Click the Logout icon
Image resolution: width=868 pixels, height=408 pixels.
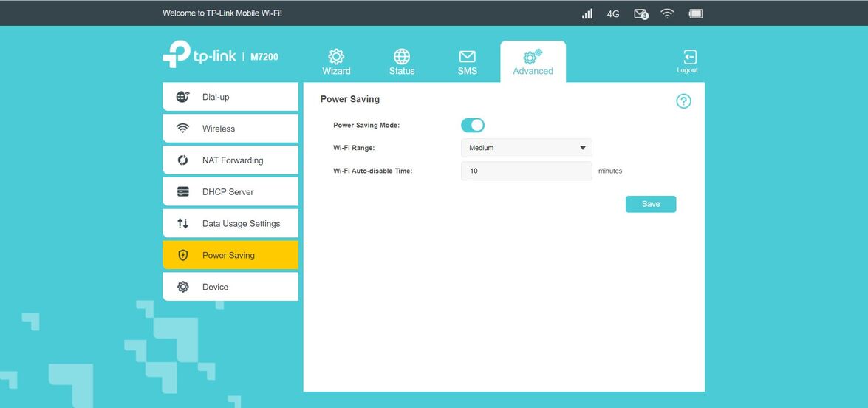[688, 61]
